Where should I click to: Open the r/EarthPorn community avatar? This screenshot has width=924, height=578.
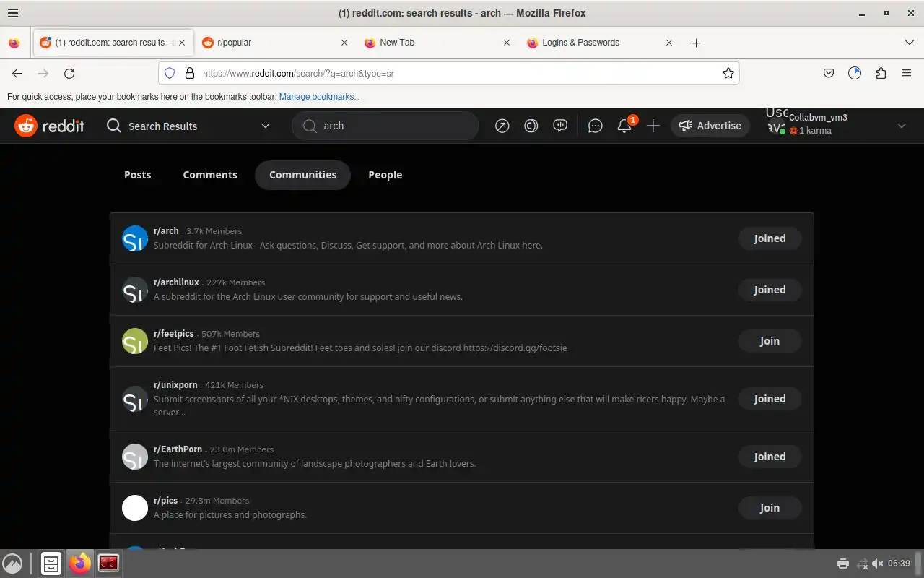(135, 457)
